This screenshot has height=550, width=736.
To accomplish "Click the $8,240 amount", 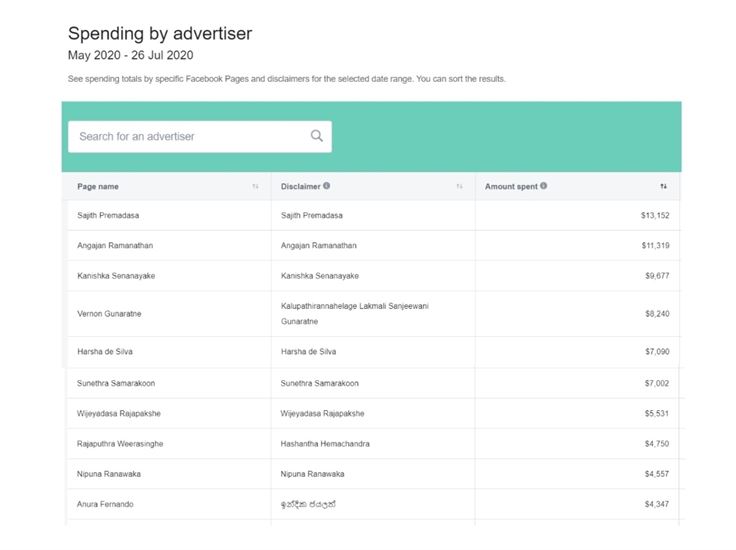I will [x=657, y=313].
